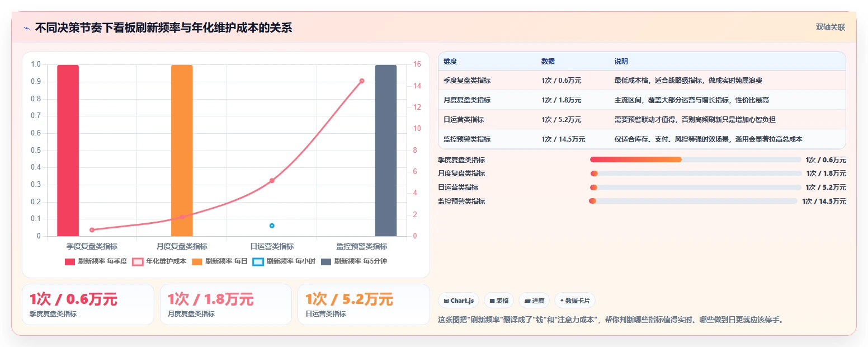The width and height of the screenshot is (868, 347).
Task: Click the cost line point at 日运营类指标
Action: tap(272, 180)
